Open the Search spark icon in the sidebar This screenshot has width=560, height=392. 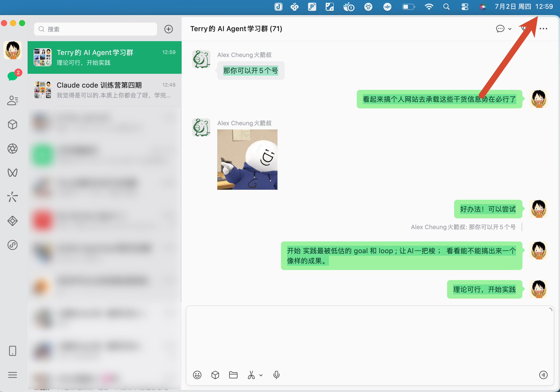[x=13, y=197]
